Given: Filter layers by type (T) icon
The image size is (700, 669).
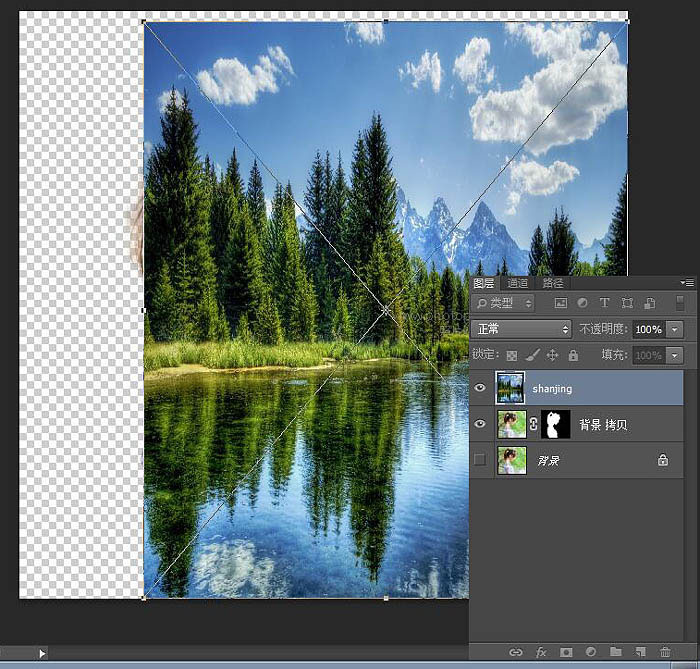Looking at the screenshot, I should click(x=604, y=303).
